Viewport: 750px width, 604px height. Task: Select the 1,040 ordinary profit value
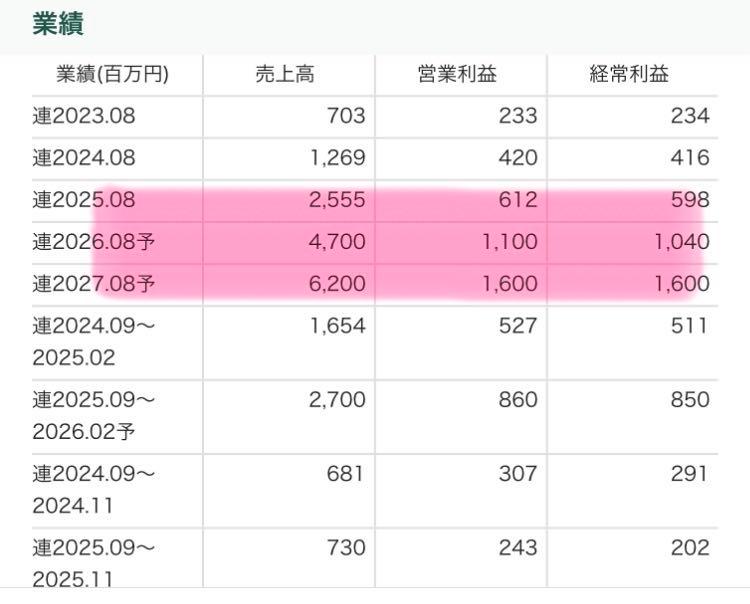click(x=681, y=242)
